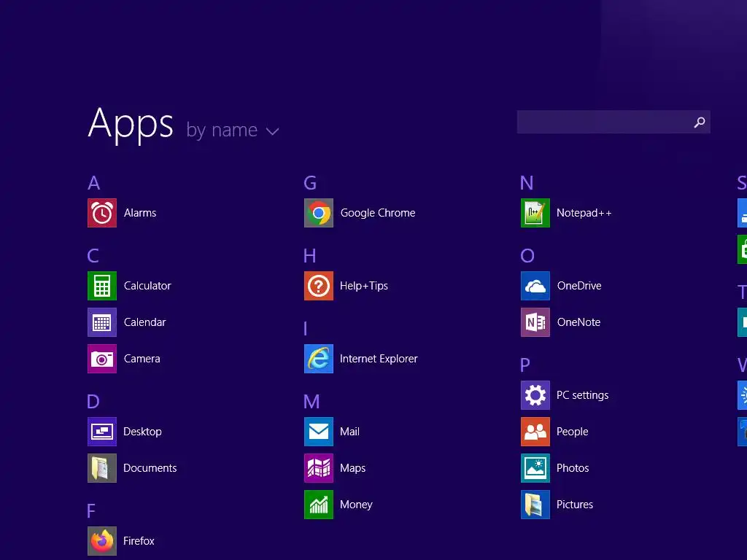Open the Mail app icon
747x560 pixels.
point(319,432)
